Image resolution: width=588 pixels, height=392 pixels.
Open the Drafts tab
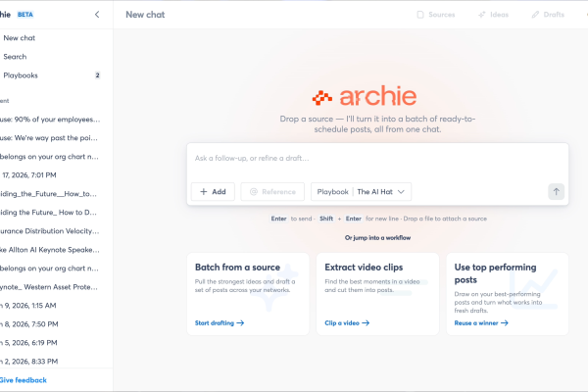pyautogui.click(x=548, y=15)
